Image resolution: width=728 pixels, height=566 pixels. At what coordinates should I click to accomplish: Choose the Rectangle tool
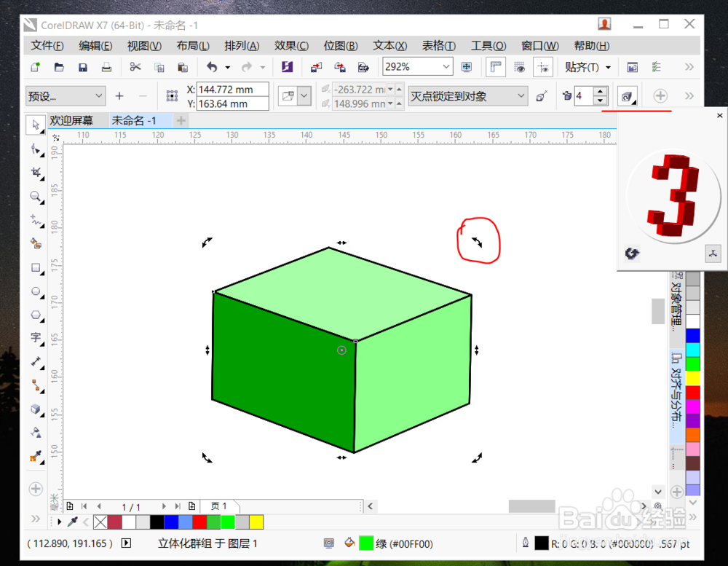tap(35, 268)
